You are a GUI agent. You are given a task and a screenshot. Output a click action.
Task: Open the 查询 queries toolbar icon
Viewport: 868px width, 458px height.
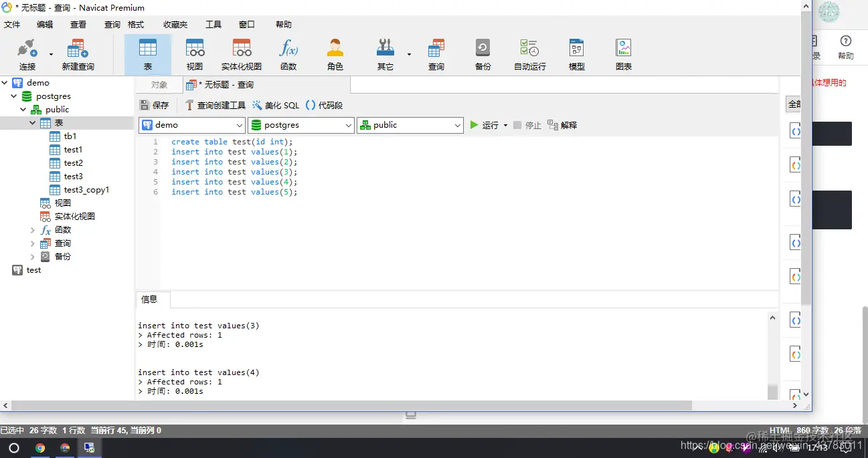(436, 55)
